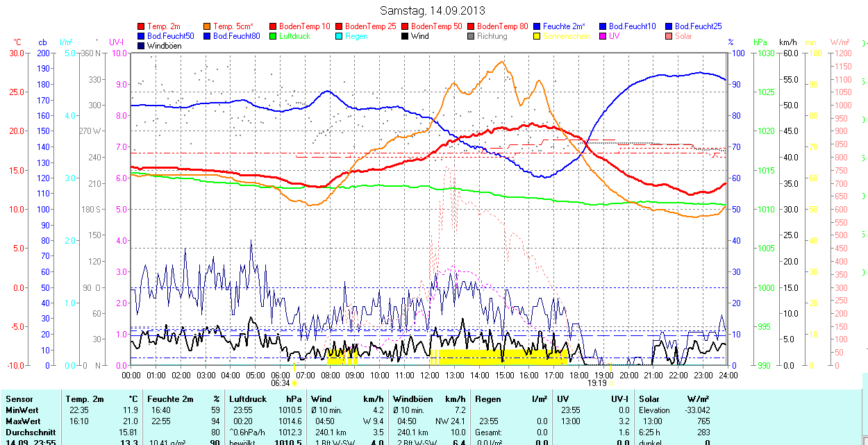Click the dark Windböen legend square

tap(142, 46)
